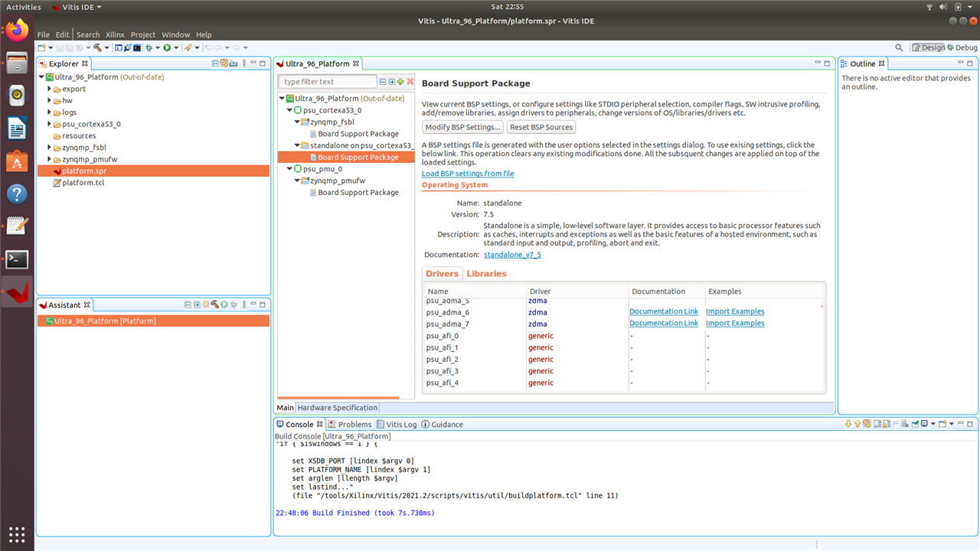
Task: Switch to Design perspective
Action: coord(928,47)
